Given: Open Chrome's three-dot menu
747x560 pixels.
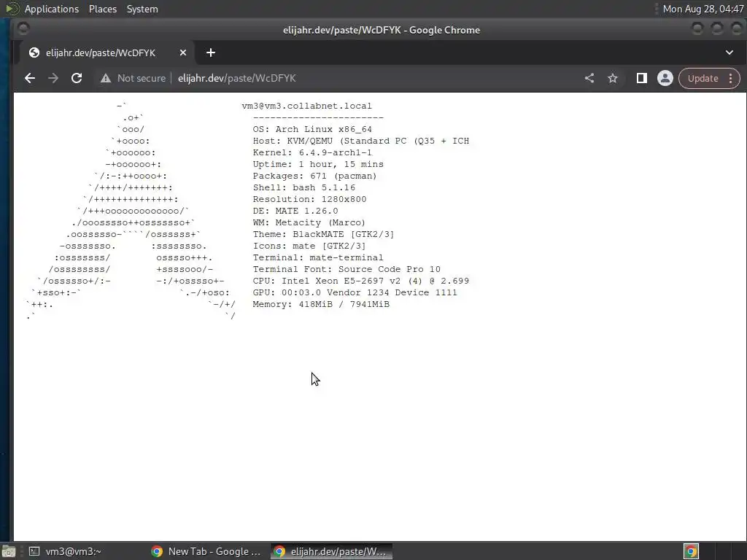Looking at the screenshot, I should coord(731,78).
